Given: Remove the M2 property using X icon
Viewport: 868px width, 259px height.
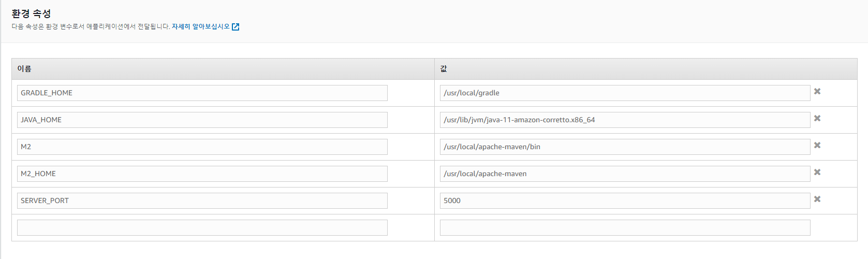Looking at the screenshot, I should [817, 146].
